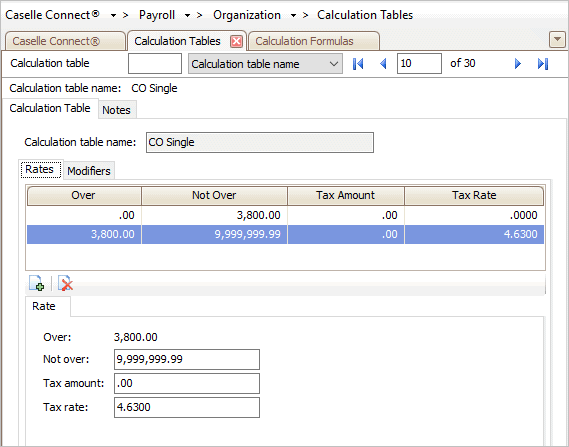This screenshot has width=569, height=447.
Task: Delete the selected rate row
Action: [x=65, y=283]
